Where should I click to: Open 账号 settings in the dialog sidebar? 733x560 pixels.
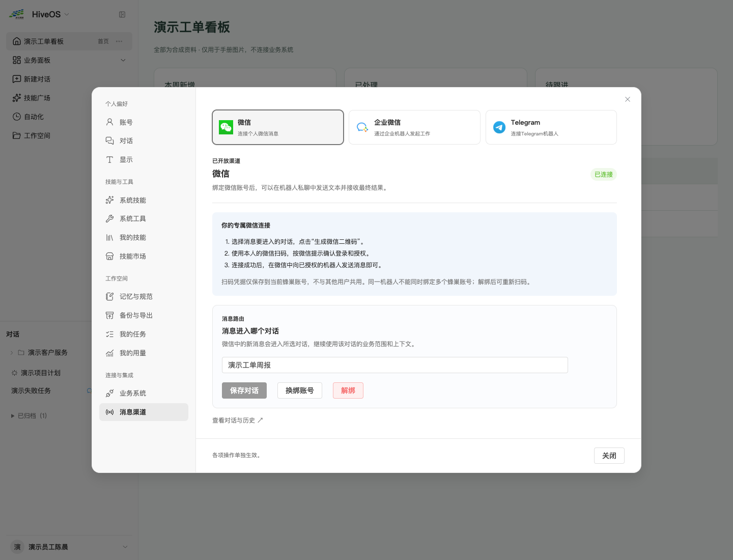pyautogui.click(x=144, y=122)
